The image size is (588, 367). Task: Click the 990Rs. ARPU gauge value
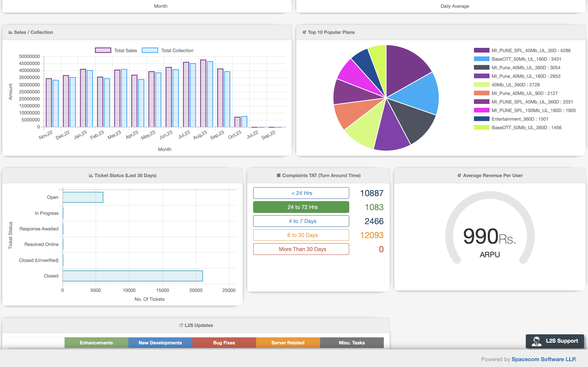490,236
